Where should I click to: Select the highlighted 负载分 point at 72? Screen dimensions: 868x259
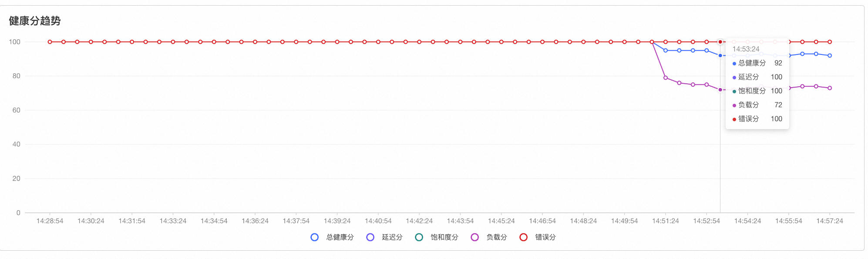click(x=720, y=90)
